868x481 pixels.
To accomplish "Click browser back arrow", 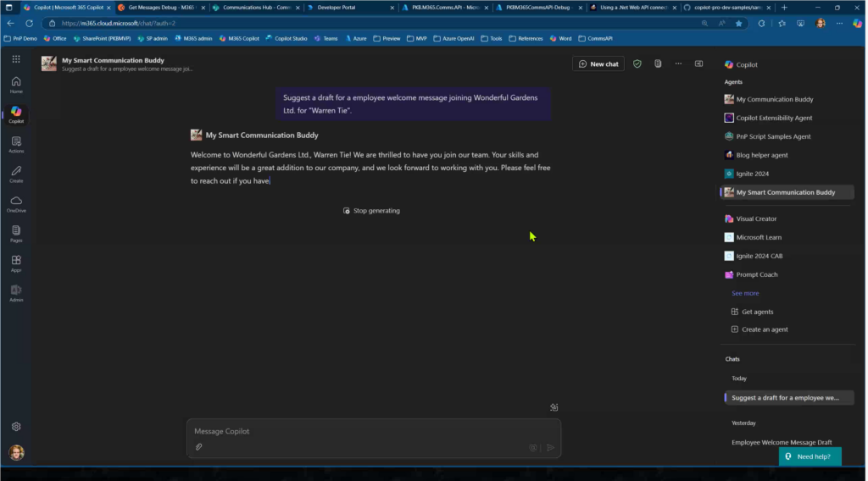I will click(x=10, y=23).
